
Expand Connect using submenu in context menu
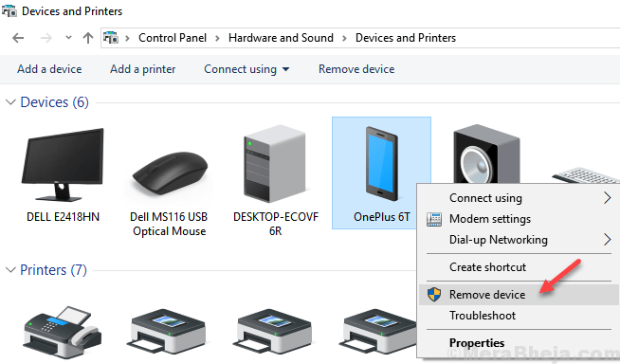point(519,197)
